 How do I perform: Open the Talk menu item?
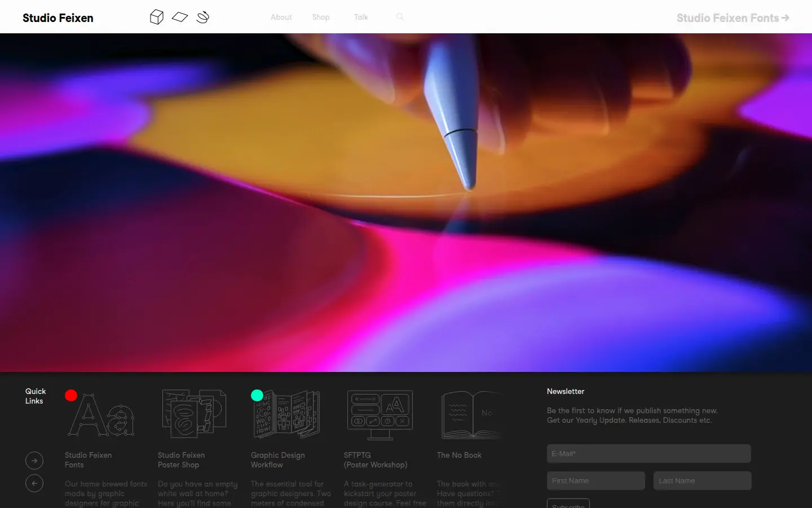pos(361,17)
